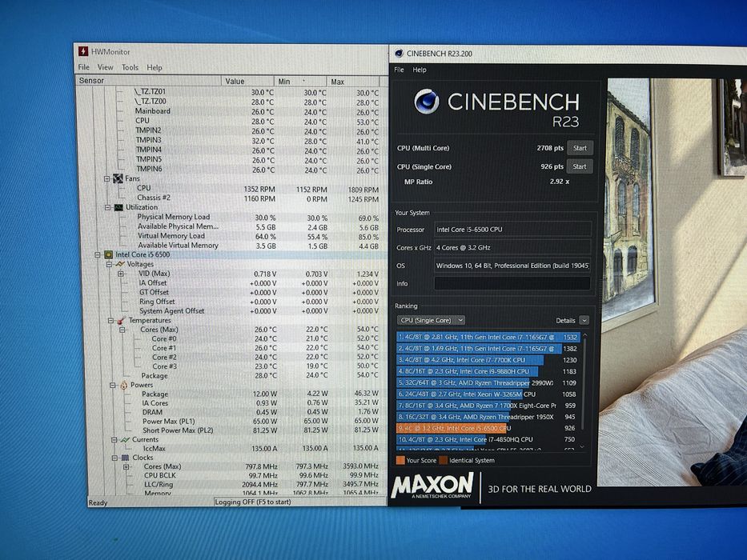Collapse the Fans tree node
The image size is (747, 560).
[107, 178]
